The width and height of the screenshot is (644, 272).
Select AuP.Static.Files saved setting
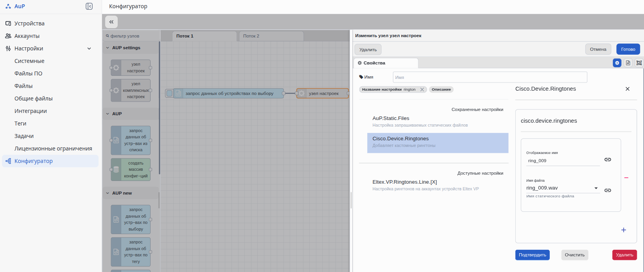(438, 122)
